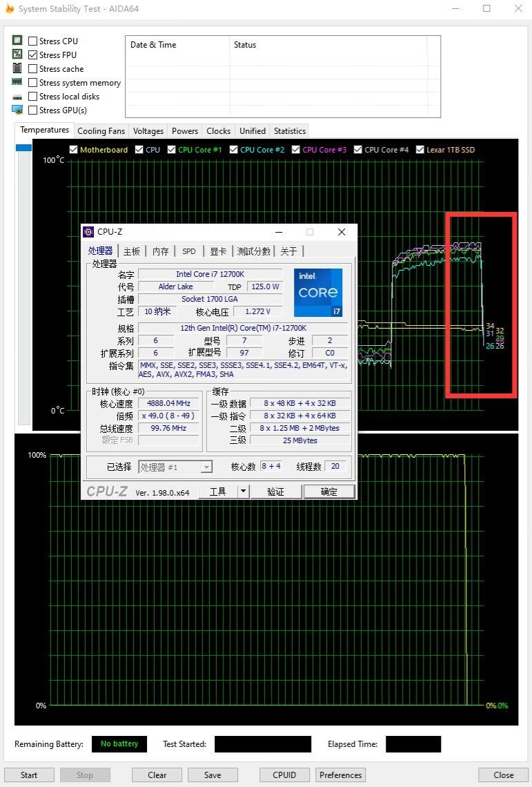Click the 核心速度 value 4888.04 MHz

click(x=168, y=403)
